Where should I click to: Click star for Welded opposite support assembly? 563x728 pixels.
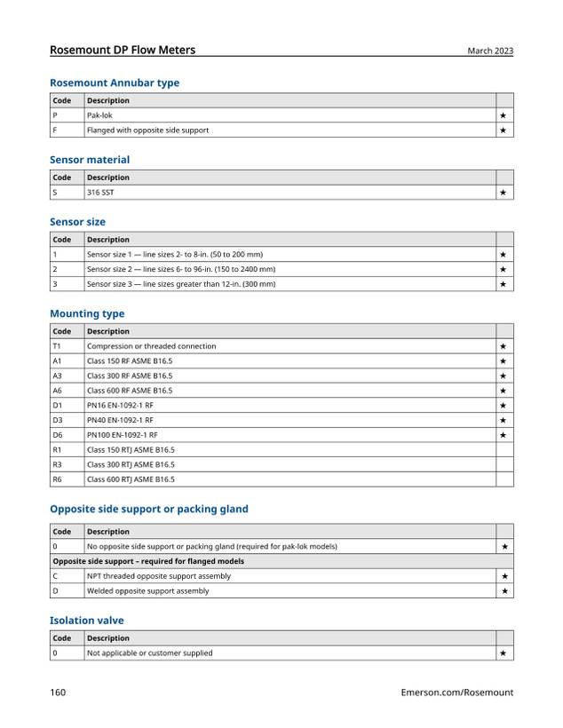tap(504, 591)
